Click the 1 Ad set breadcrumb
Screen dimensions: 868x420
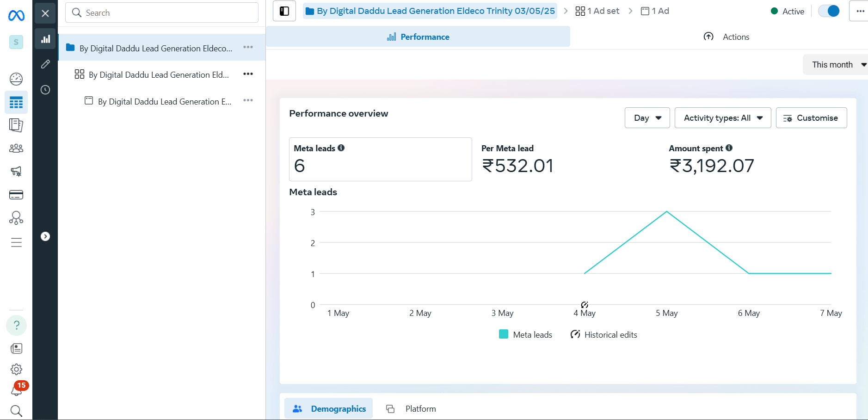[597, 11]
